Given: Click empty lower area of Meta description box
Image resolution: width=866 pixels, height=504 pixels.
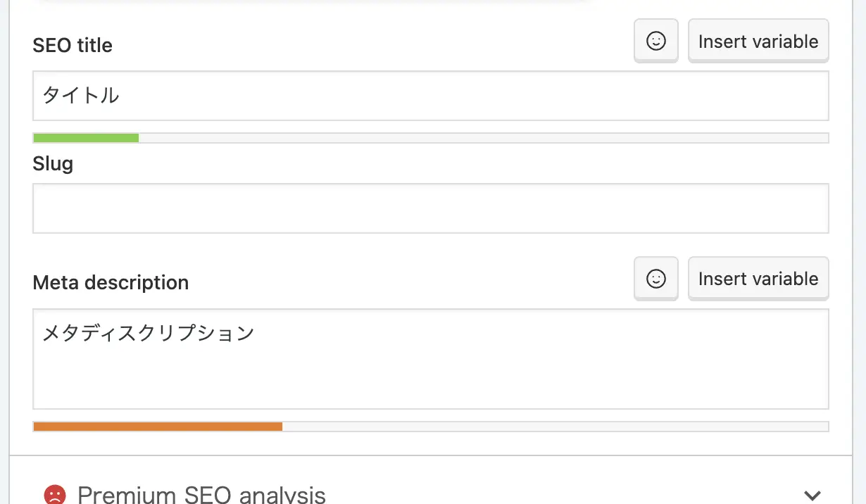Looking at the screenshot, I should (431, 380).
